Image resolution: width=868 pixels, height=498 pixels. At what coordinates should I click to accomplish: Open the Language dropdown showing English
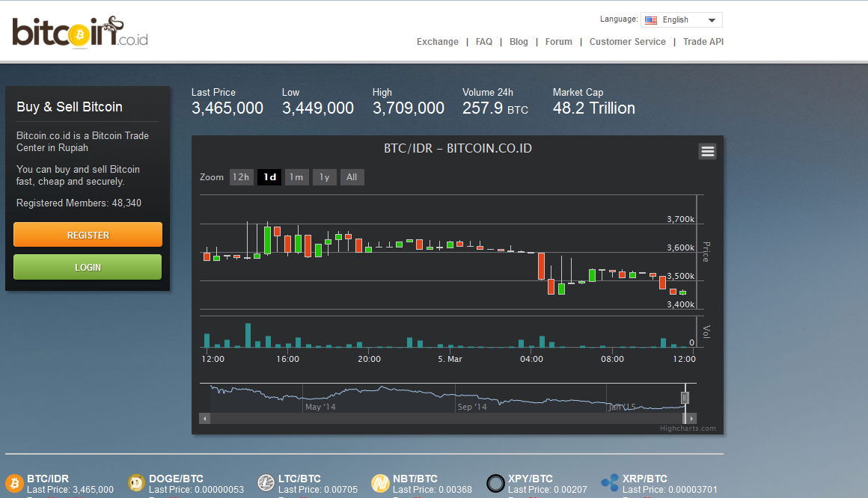coord(682,20)
